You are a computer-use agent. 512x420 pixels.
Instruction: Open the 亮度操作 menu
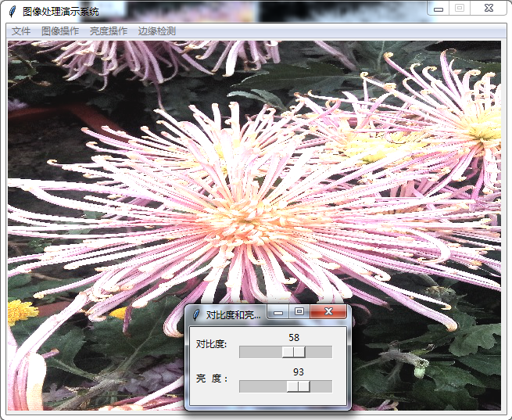109,31
